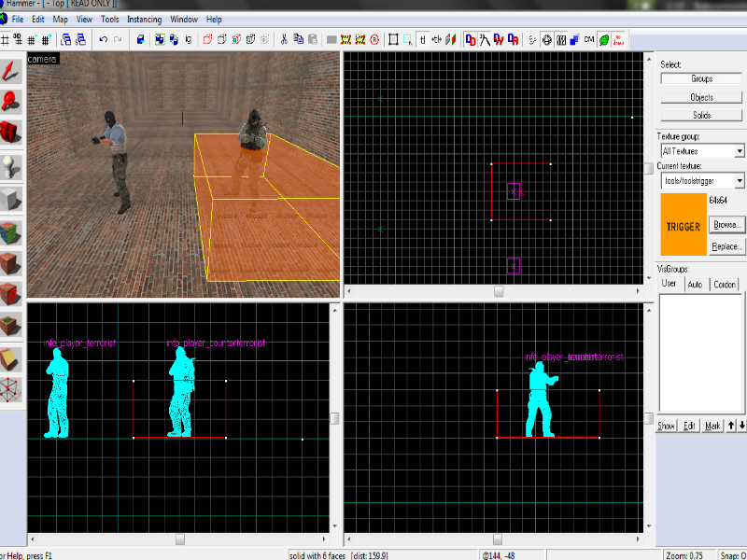Click the Copy icon
This screenshot has height=560, width=747.
point(298,39)
